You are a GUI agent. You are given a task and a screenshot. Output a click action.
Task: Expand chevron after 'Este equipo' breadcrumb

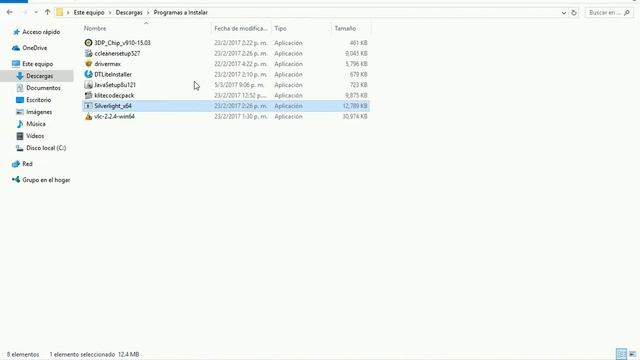(110, 13)
